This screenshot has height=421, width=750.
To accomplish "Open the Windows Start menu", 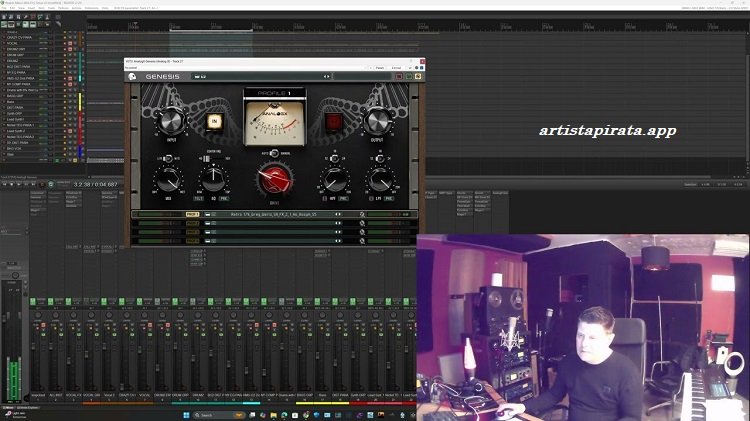I will 186,415.
